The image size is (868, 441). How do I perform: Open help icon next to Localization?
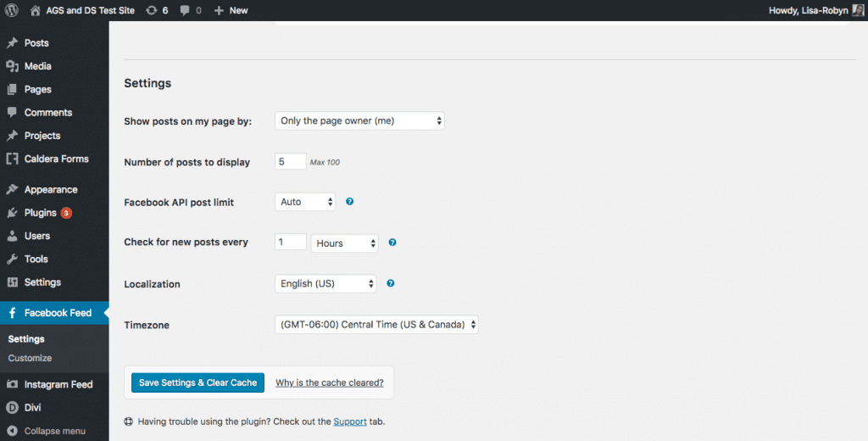point(390,283)
